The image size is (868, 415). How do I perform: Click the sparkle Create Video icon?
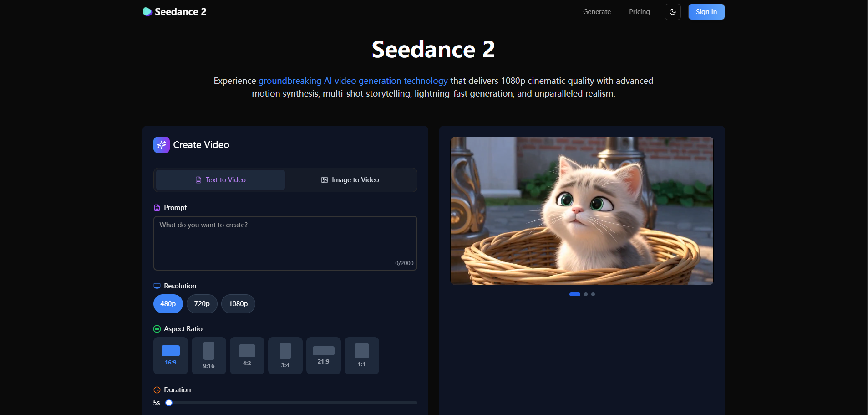pos(162,145)
